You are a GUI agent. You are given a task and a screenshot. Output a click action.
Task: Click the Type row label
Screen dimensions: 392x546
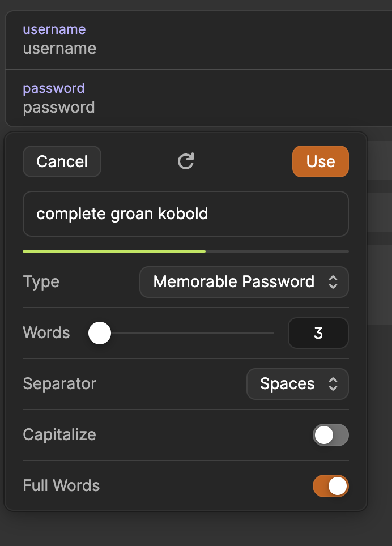[x=41, y=282]
